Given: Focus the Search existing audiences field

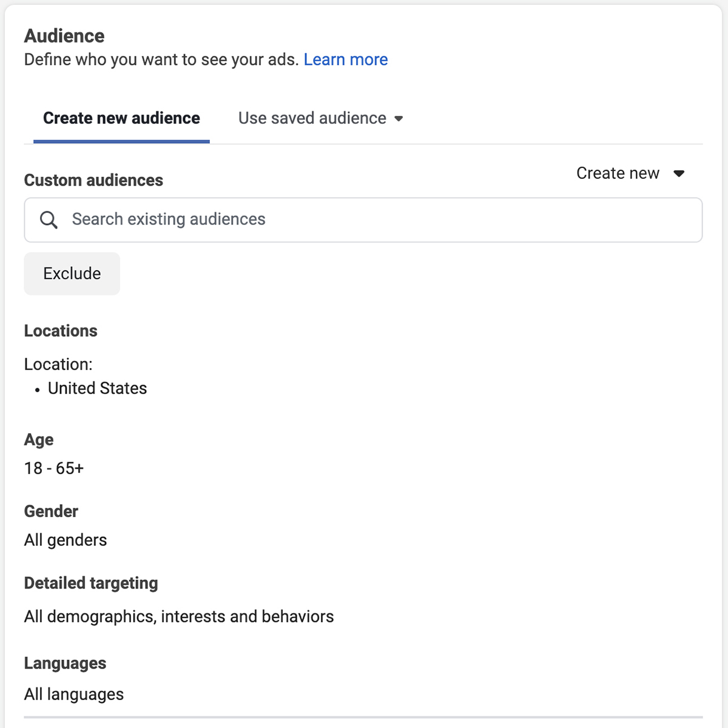Looking at the screenshot, I should 364,220.
